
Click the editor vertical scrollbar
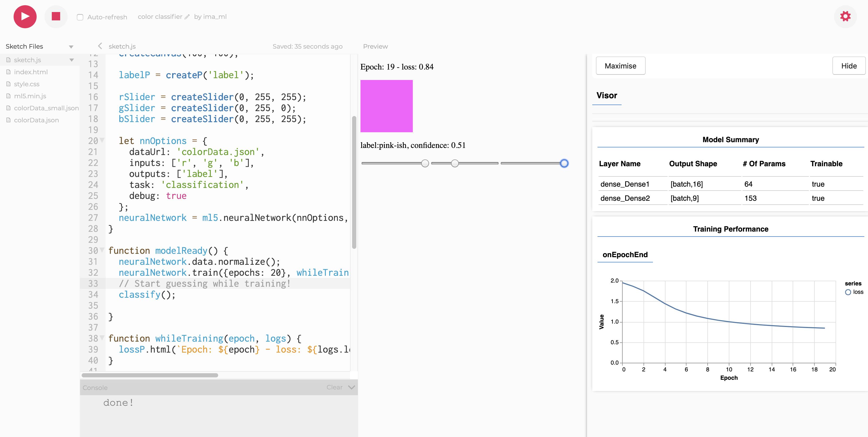point(354,182)
